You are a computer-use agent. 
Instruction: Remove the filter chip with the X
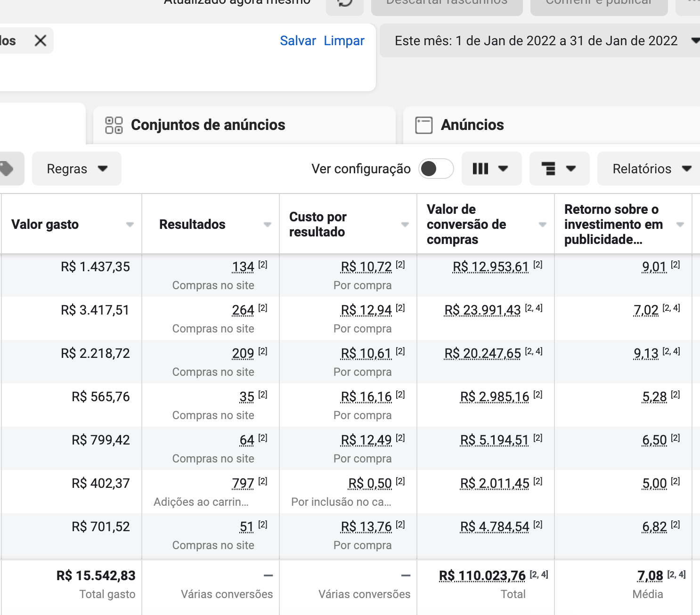point(41,41)
